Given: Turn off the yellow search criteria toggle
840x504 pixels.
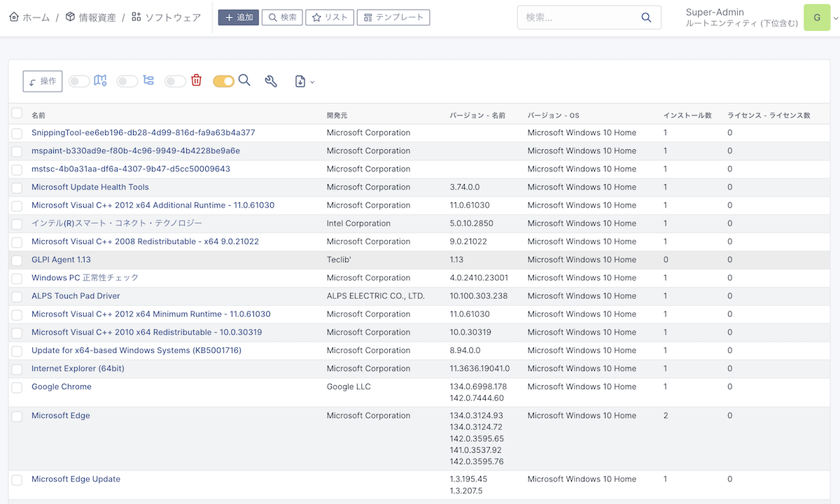Looking at the screenshot, I should (223, 81).
